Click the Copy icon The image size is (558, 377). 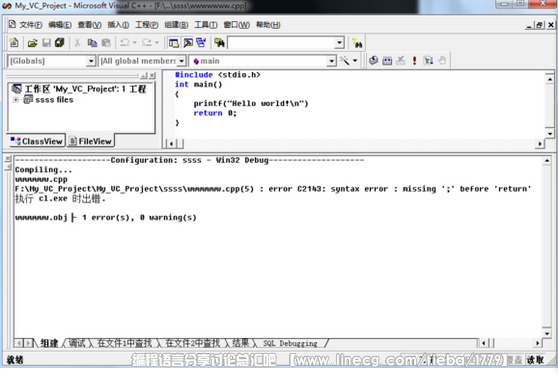pos(92,43)
